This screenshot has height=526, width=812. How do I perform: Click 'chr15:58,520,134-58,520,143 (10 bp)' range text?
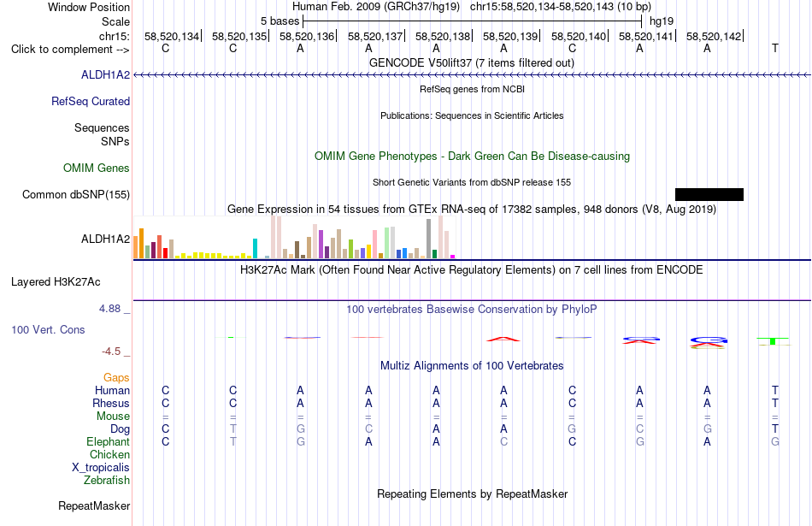561,7
